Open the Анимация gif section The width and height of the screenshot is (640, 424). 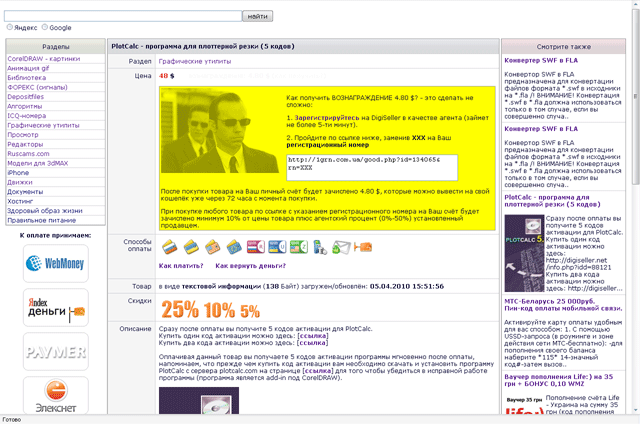pos(28,68)
